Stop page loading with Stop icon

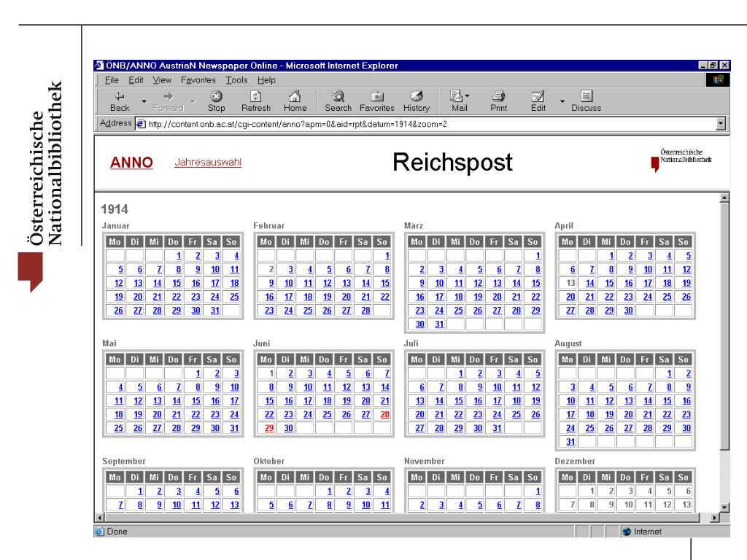click(x=216, y=101)
